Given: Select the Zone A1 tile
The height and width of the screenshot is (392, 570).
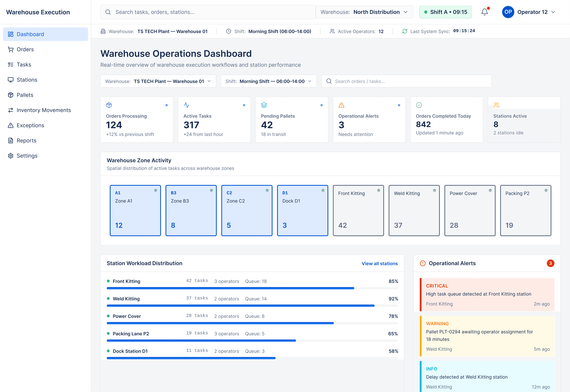Looking at the screenshot, I should tap(135, 211).
